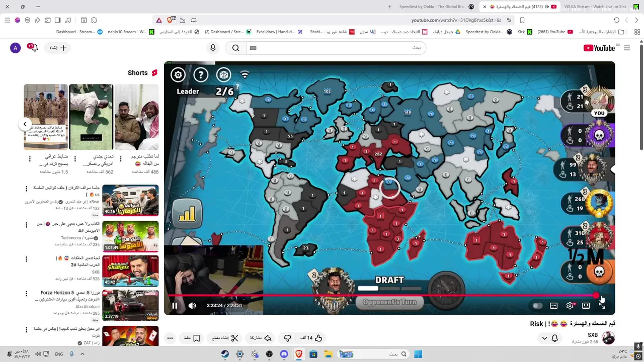Go to previous Shorts with arrow

coord(25,124)
